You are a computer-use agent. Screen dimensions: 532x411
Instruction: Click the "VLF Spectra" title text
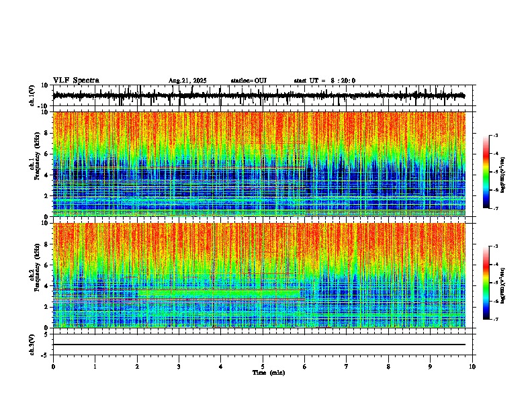pyautogui.click(x=76, y=81)
